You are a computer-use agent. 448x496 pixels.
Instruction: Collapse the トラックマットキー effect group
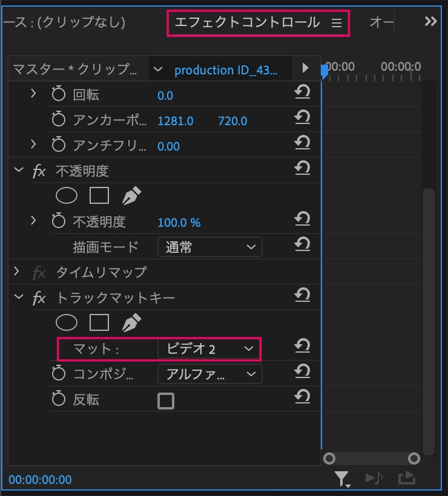tap(19, 297)
